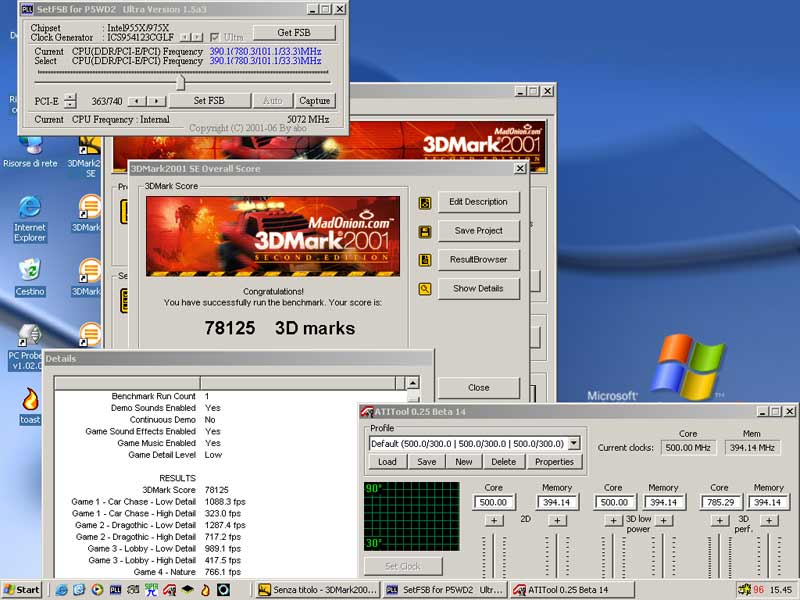Click the 3D perf Core clock slider

[719, 556]
